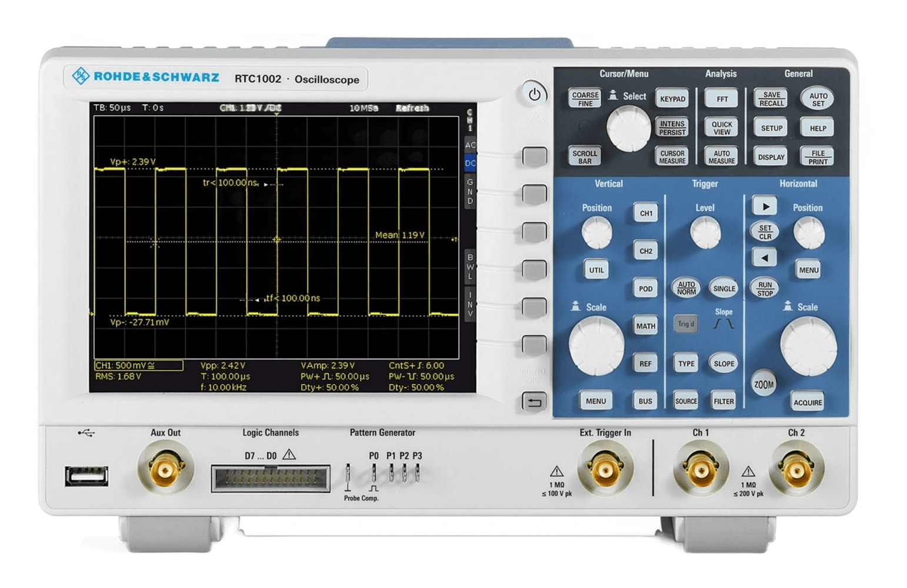
Task: Tap the USB port on the front panel
Action: coord(86,476)
